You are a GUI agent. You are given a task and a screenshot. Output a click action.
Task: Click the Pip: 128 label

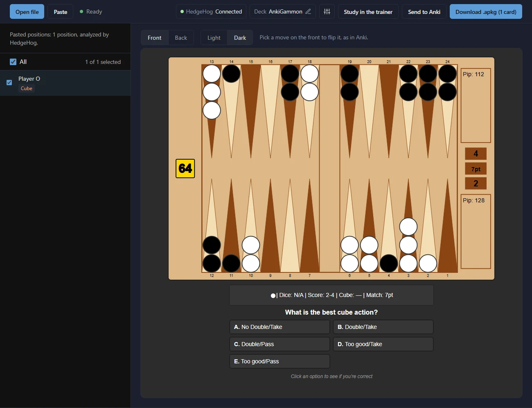473,200
